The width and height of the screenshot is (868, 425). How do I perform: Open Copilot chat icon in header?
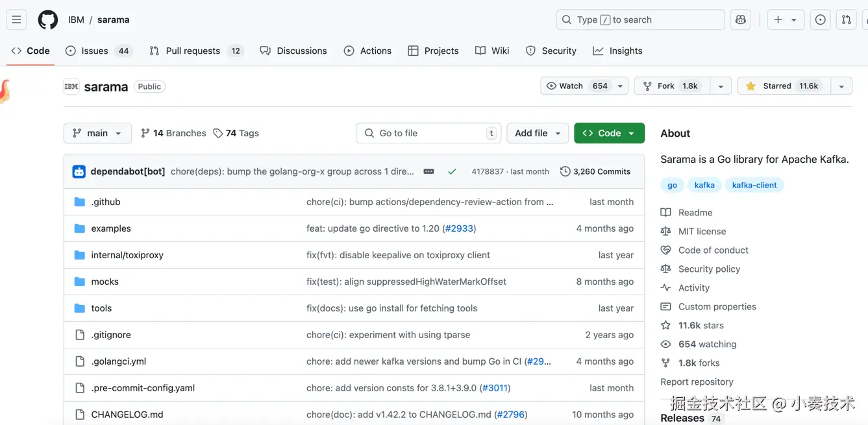(741, 20)
